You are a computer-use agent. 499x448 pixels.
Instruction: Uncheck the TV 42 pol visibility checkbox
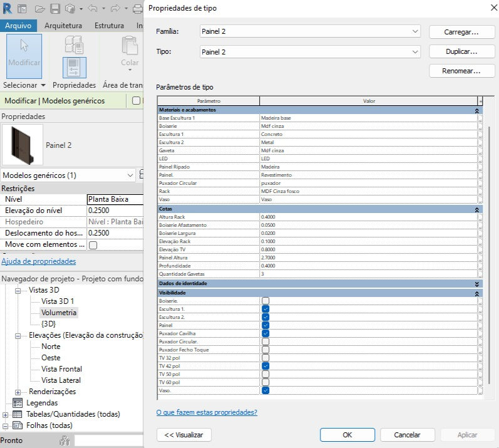coord(265,366)
